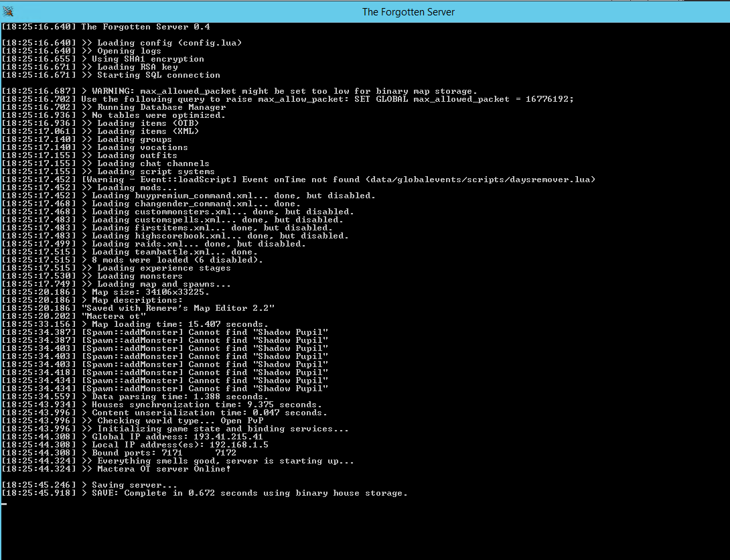Click the 'Data parsing time: 1.388 seconds.' line
Image resolution: width=730 pixels, height=560 pixels.
135,397
